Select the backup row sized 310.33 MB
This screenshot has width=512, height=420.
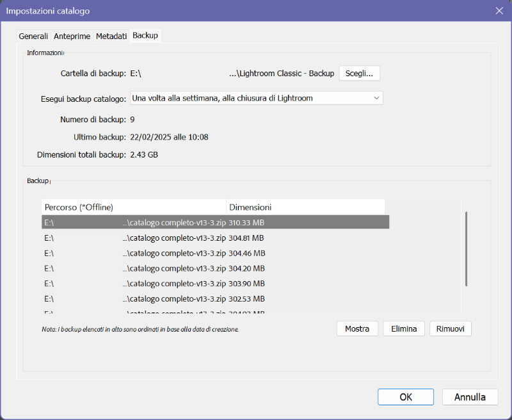pyautogui.click(x=216, y=222)
